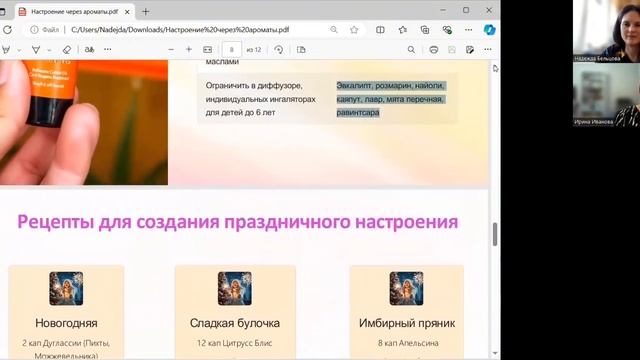Rotate the PDF page
640x360 pixels.
pyautogui.click(x=279, y=49)
